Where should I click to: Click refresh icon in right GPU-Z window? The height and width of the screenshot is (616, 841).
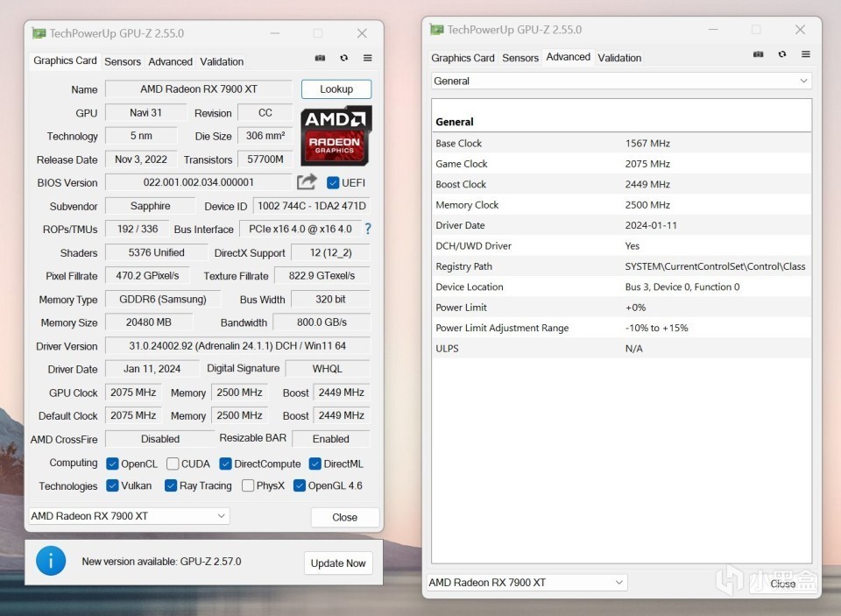[782, 54]
